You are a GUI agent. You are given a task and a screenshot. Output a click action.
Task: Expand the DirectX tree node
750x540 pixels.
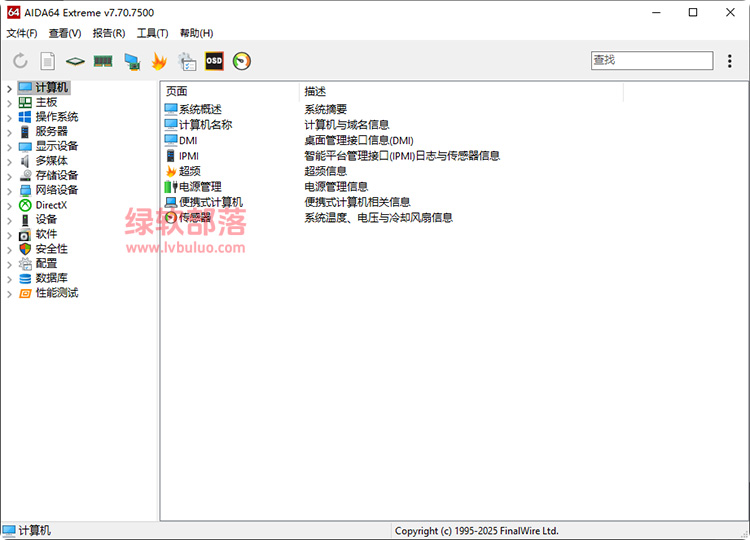(x=10, y=206)
